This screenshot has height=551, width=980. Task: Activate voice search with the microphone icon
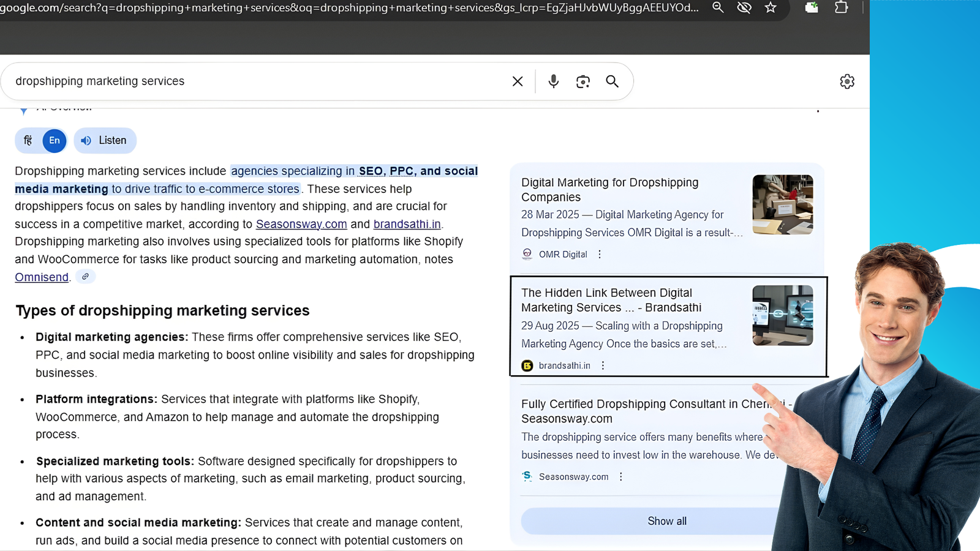tap(553, 81)
